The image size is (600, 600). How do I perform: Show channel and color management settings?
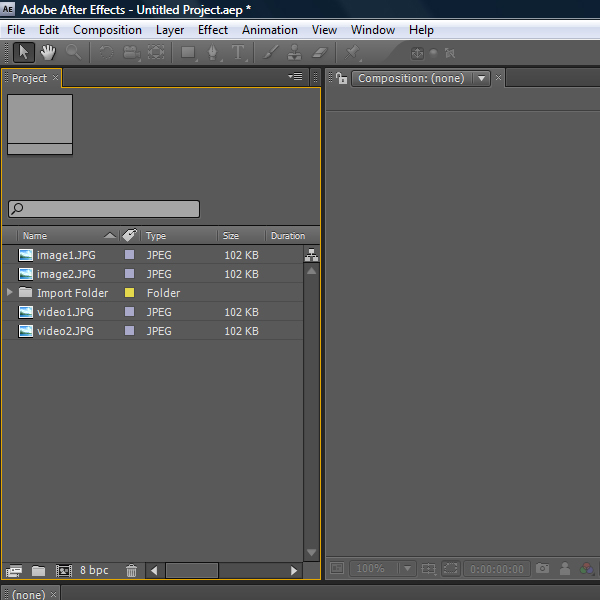click(x=587, y=569)
